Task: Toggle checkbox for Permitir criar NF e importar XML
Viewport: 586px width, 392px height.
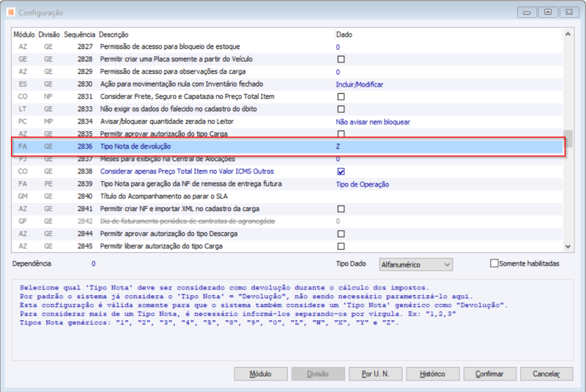Action: pos(341,209)
